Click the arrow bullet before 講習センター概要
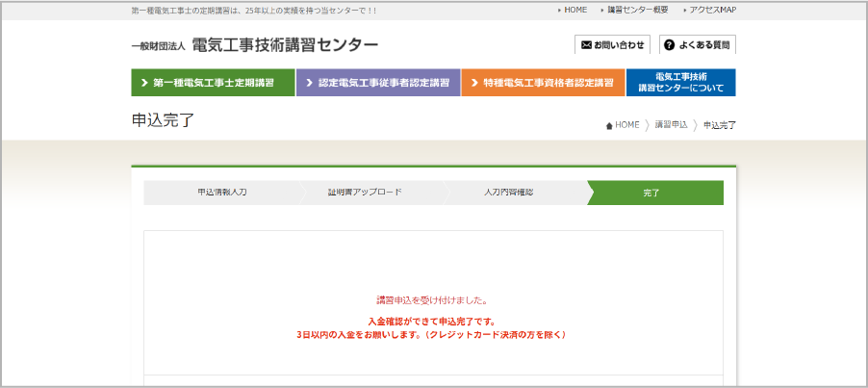This screenshot has height=388, width=868. [x=600, y=10]
